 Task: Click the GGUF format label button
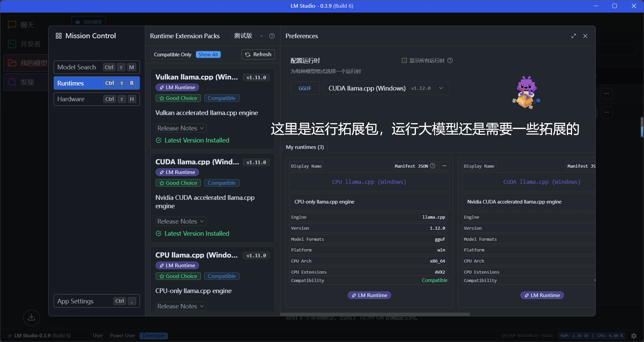click(305, 88)
